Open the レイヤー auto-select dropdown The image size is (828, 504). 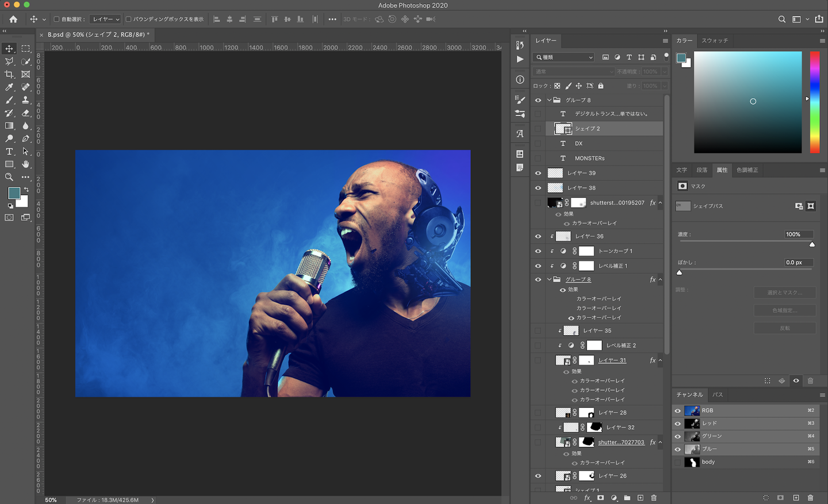click(x=106, y=19)
